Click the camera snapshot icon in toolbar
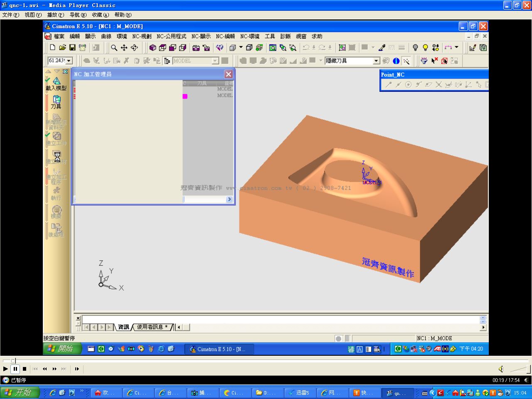 tap(196, 47)
